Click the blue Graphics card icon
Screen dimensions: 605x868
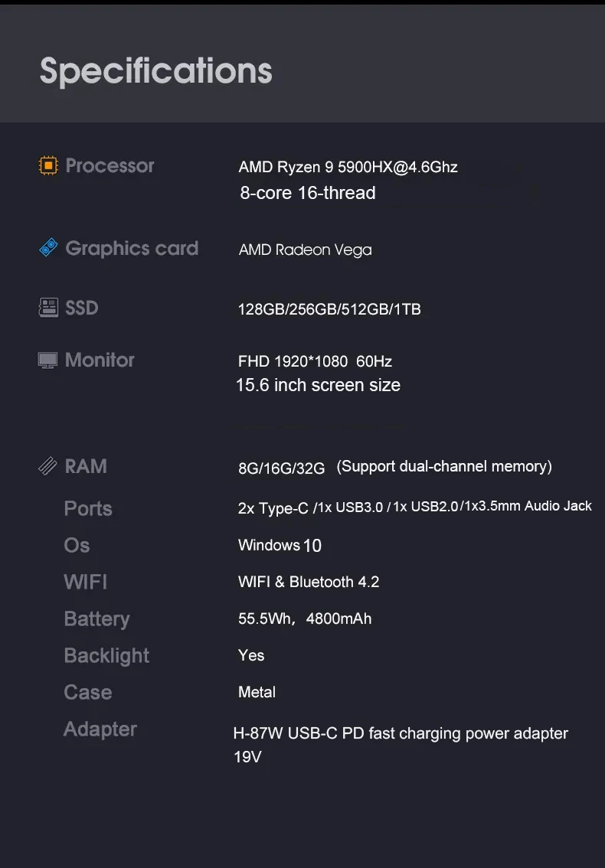click(48, 248)
